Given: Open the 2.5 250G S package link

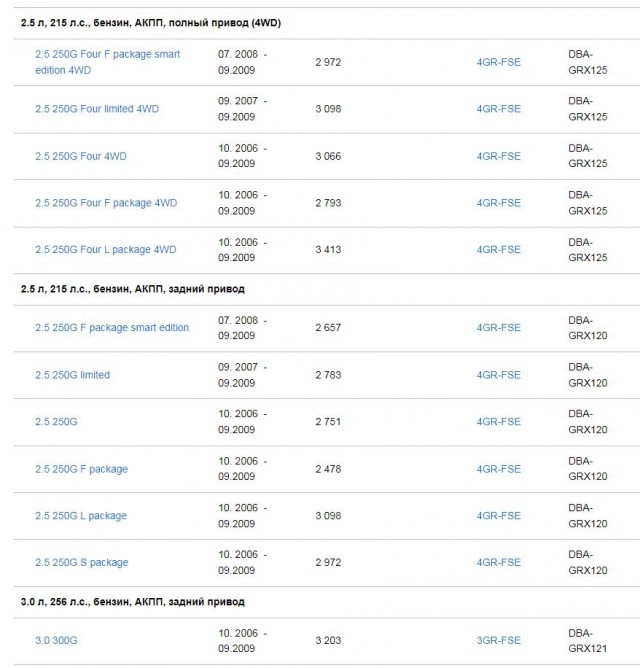Looking at the screenshot, I should point(81,562).
